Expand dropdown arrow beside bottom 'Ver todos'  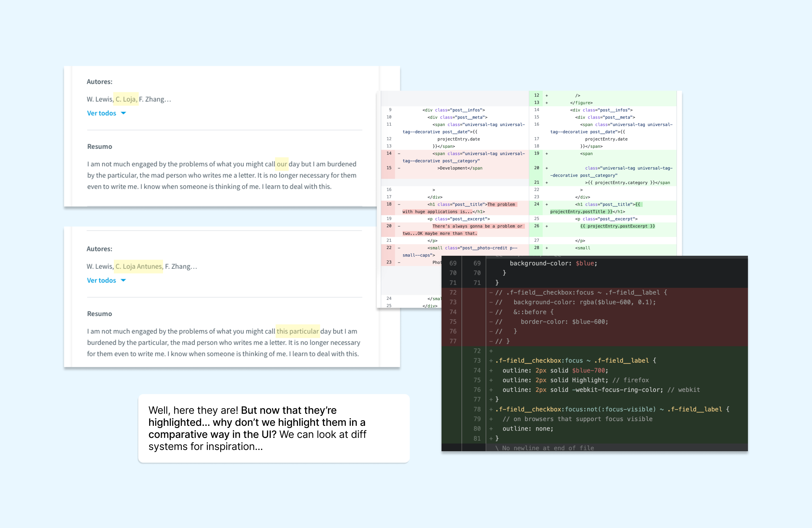[x=123, y=280]
